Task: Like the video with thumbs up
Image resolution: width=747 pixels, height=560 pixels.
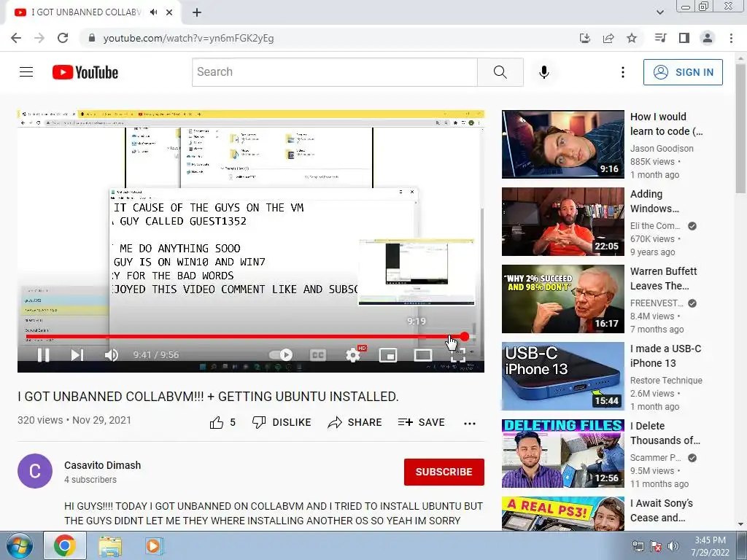Action: [222, 422]
